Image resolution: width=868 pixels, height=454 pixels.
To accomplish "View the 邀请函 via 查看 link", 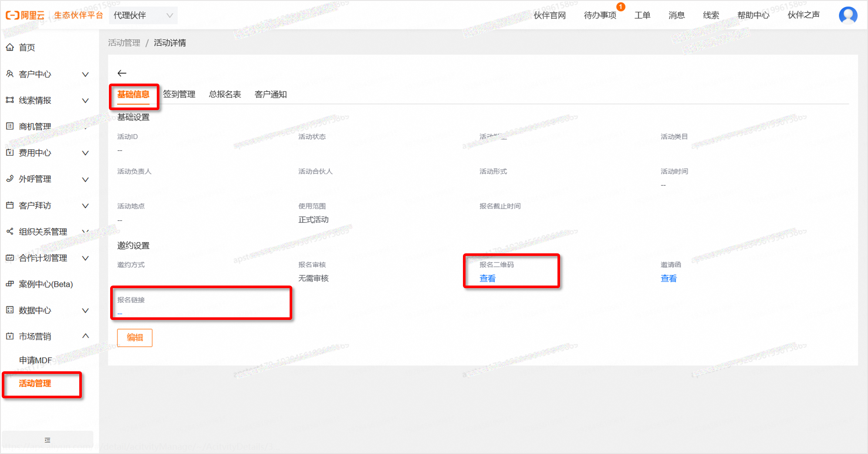I will click(x=669, y=279).
